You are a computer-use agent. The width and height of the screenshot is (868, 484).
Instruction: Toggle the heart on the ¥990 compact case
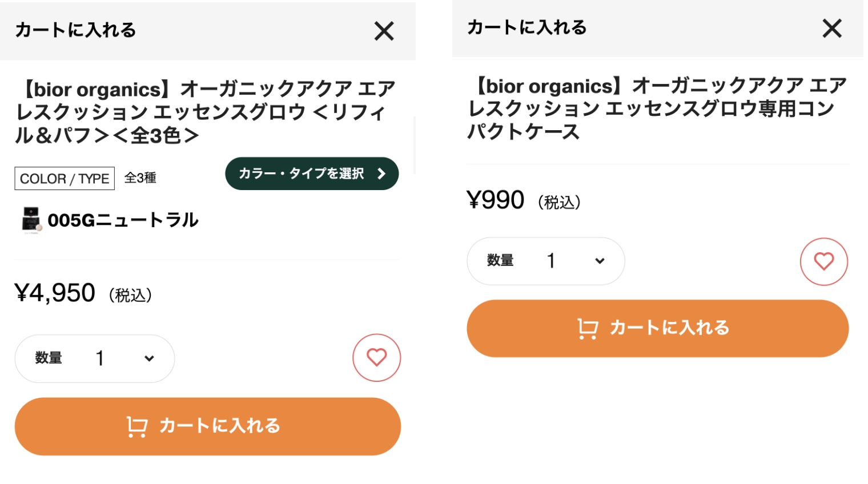coord(823,261)
